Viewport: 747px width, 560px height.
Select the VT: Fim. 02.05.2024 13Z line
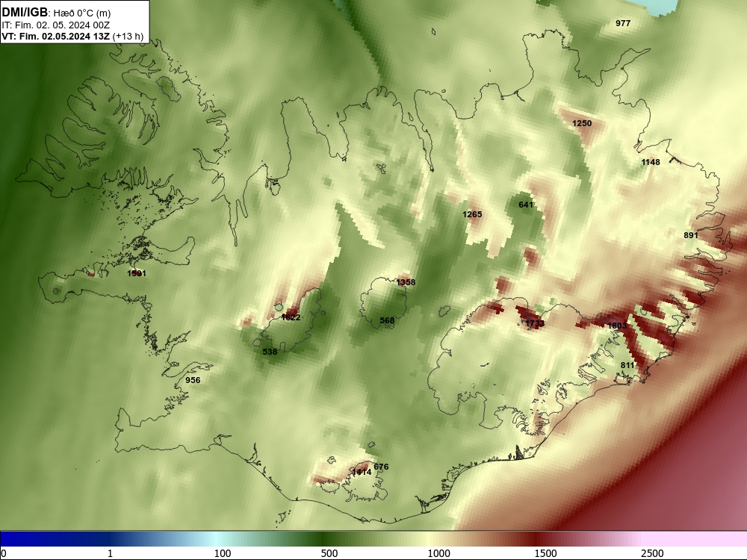(72, 37)
